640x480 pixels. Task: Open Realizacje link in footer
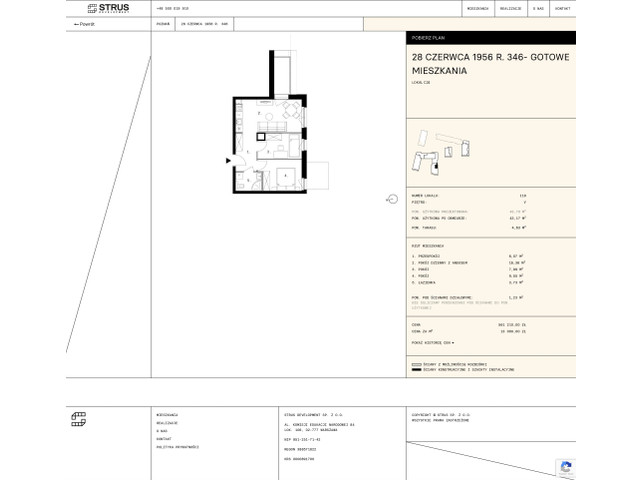(x=166, y=421)
